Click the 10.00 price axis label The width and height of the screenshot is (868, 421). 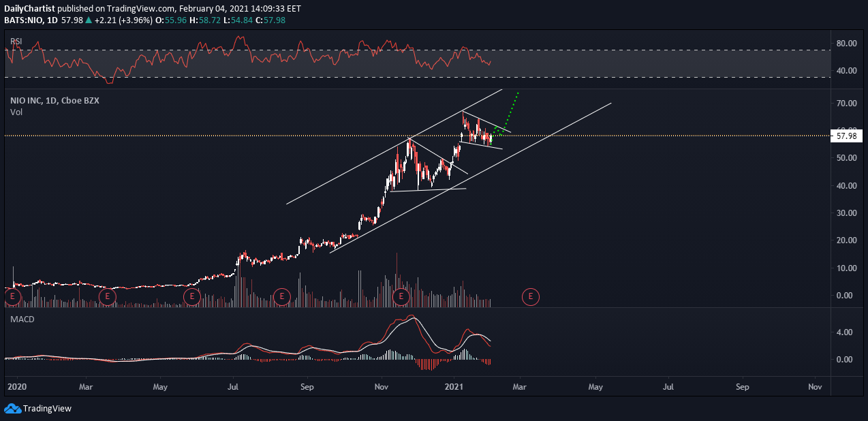coord(846,268)
